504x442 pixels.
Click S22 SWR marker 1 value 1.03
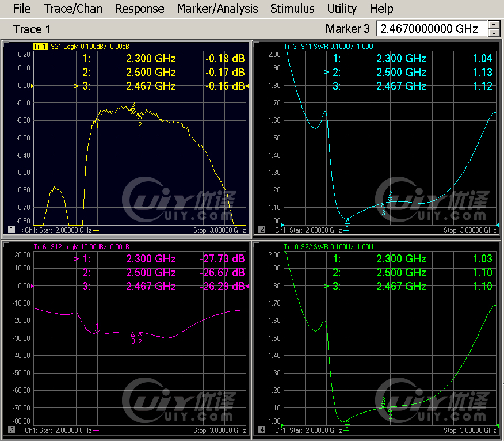coord(483,259)
